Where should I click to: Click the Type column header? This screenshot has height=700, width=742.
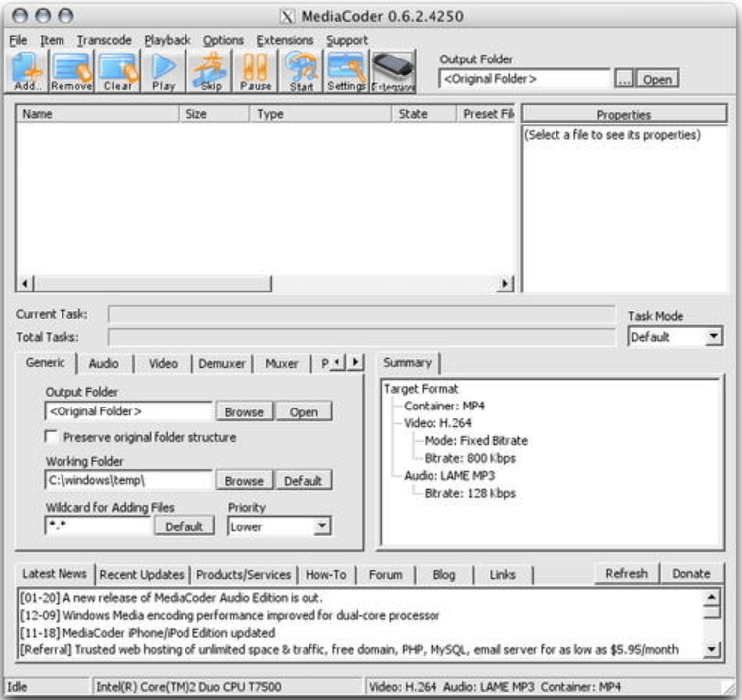tap(320, 114)
